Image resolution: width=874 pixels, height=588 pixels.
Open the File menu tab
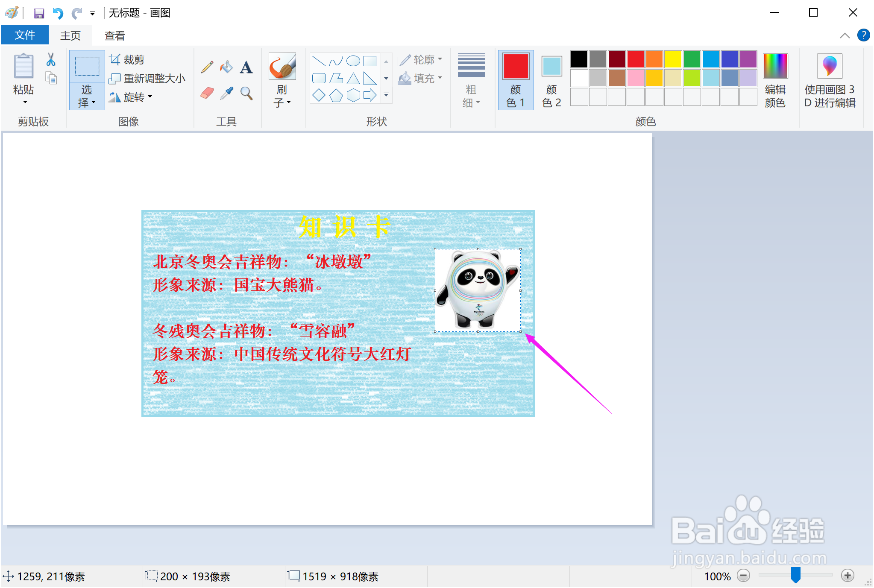coord(25,35)
